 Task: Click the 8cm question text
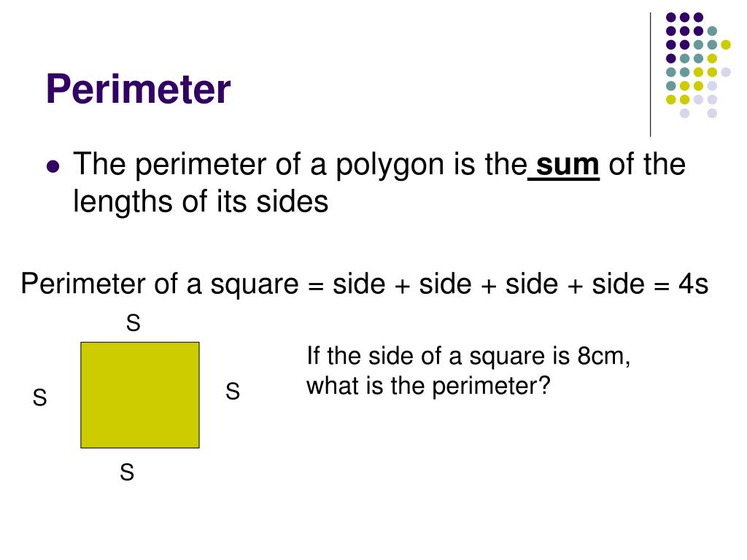tap(468, 356)
